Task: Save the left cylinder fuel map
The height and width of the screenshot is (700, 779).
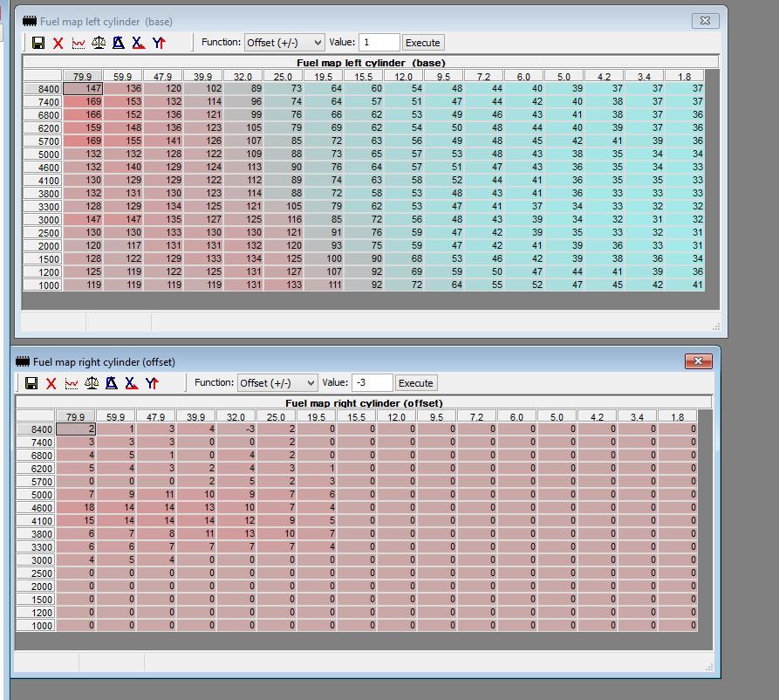Action: pyautogui.click(x=38, y=43)
